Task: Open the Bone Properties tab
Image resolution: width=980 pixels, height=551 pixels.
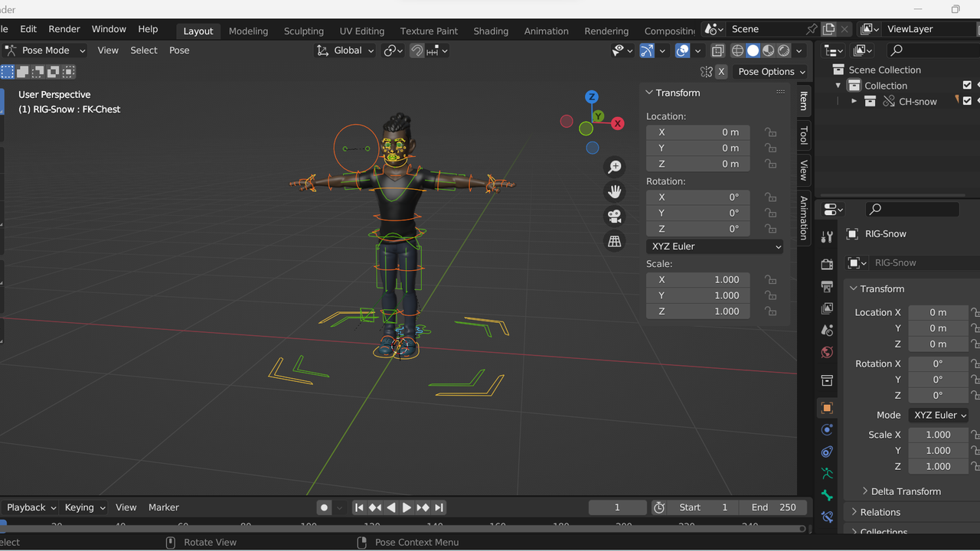Action: pyautogui.click(x=827, y=495)
